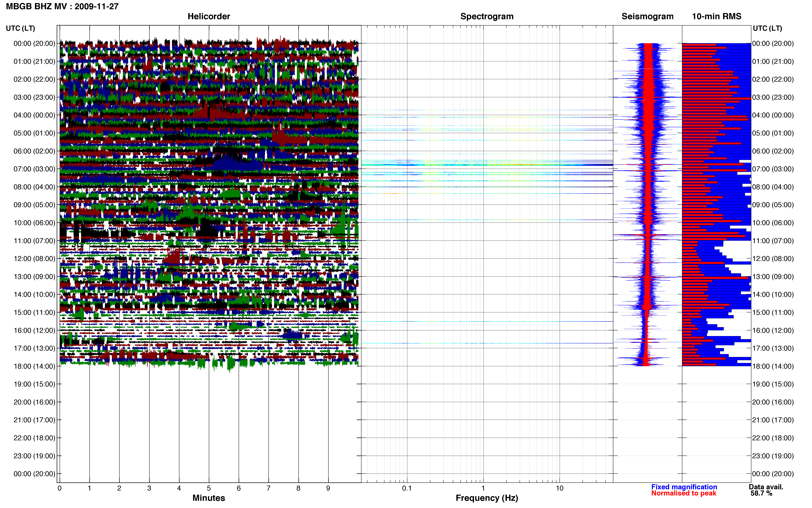The height and width of the screenshot is (508, 812).
Task: Click left axis label '19:00 (15:00)'
Action: [34, 384]
